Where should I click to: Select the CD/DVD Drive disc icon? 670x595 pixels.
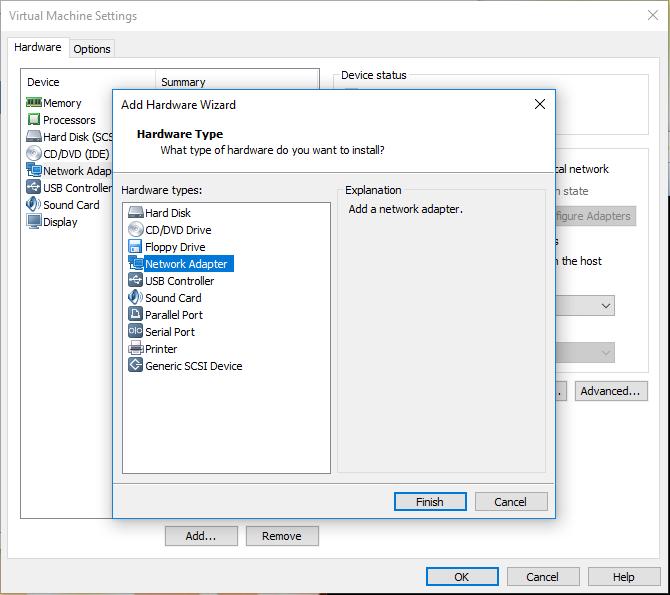point(135,230)
